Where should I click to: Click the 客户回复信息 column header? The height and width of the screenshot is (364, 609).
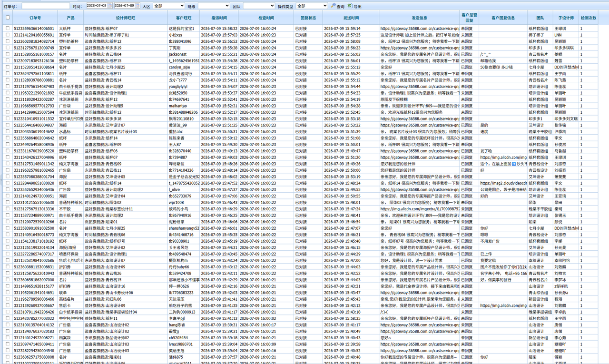(503, 18)
